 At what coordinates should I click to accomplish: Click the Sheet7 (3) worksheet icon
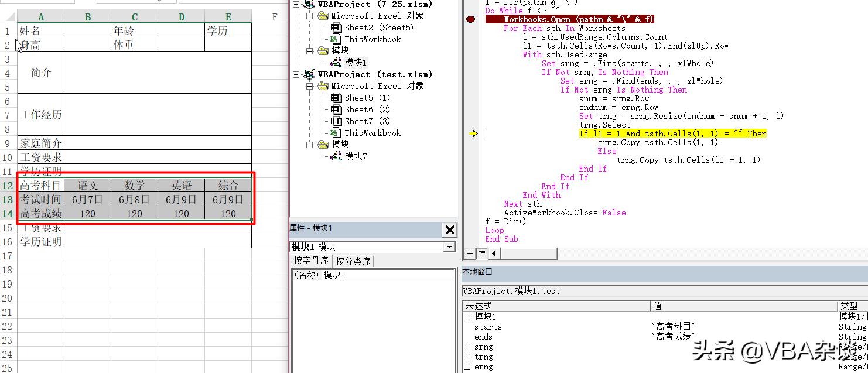pyautogui.click(x=336, y=121)
